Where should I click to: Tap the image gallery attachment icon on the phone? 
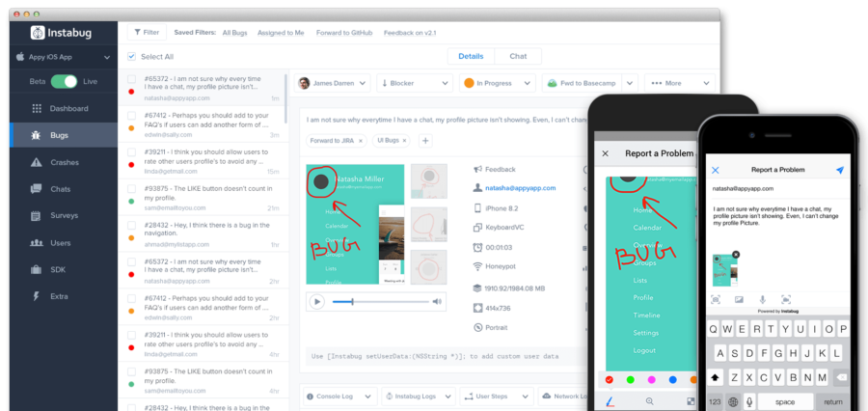click(x=739, y=300)
